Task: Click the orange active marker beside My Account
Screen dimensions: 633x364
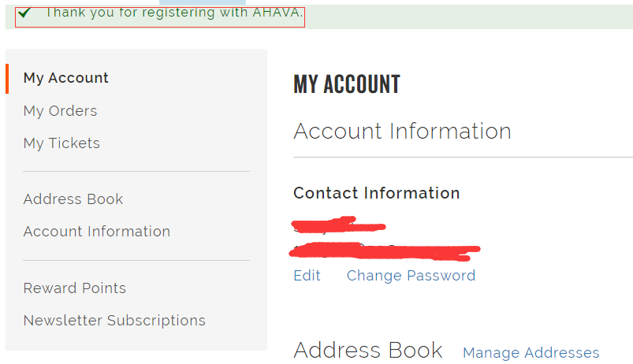Action: point(7,78)
